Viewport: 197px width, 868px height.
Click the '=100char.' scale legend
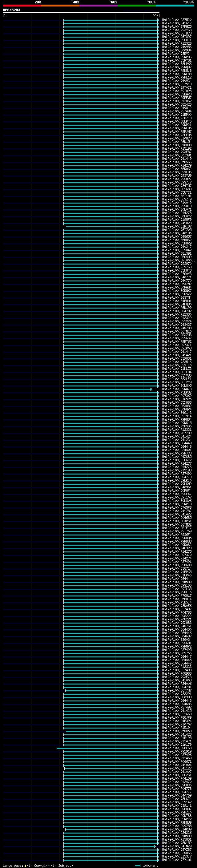[147, 866]
